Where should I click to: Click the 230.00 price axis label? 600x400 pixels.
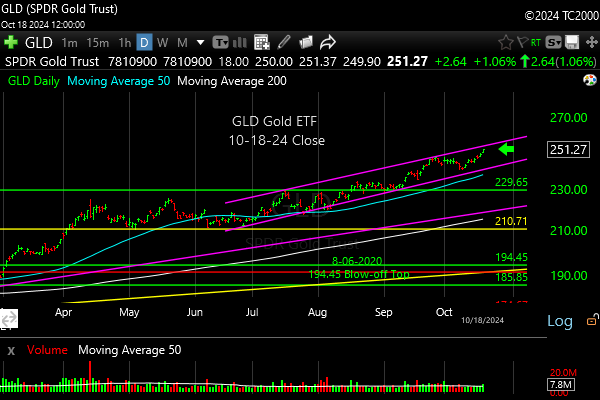(x=569, y=190)
